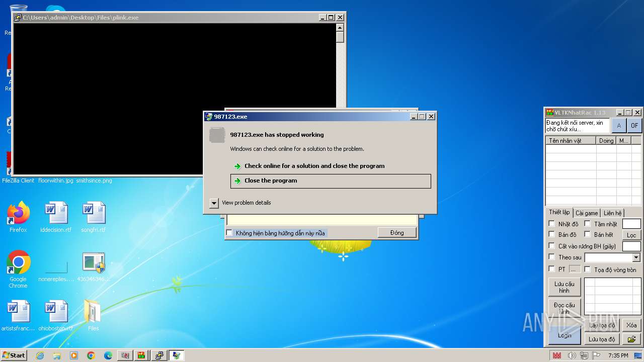The width and height of the screenshot is (644, 362).
Task: Click the red firewall tray icon
Action: tap(557, 355)
